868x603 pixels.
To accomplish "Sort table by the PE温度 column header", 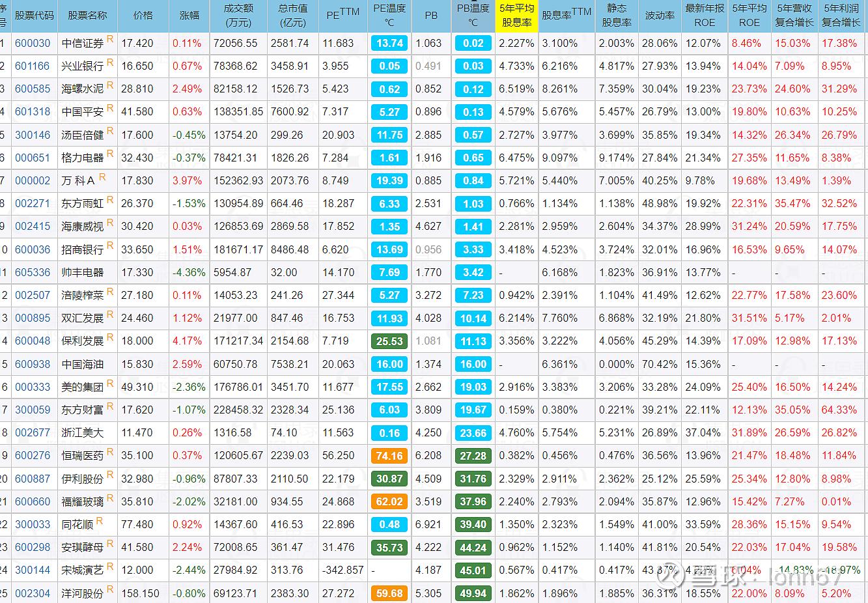I will [389, 16].
